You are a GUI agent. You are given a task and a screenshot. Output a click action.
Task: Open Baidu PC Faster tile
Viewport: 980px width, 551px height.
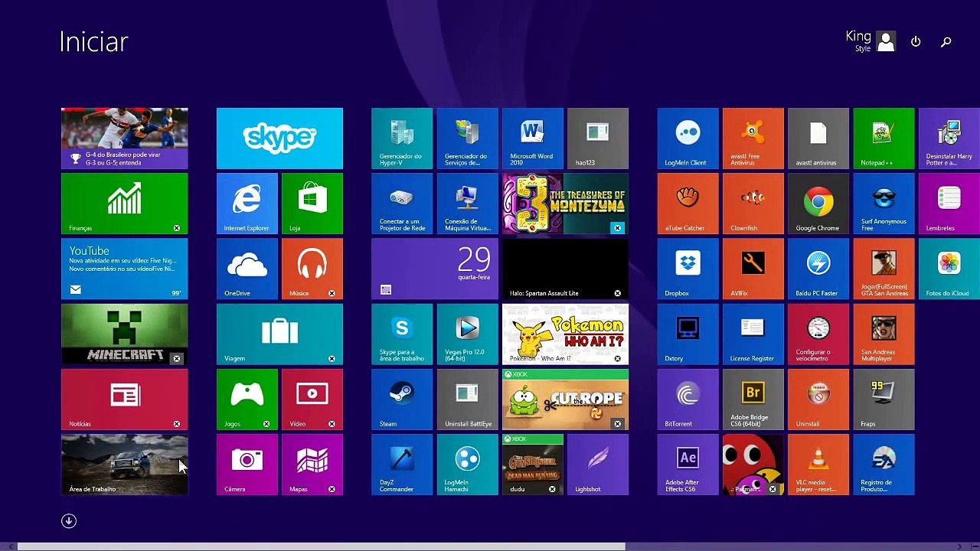click(x=818, y=269)
